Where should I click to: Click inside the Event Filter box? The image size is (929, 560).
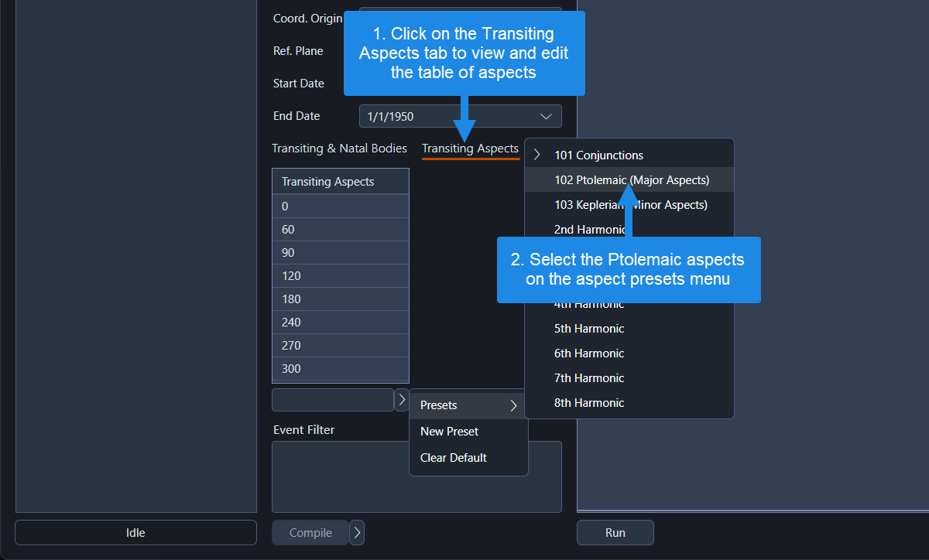click(x=341, y=487)
